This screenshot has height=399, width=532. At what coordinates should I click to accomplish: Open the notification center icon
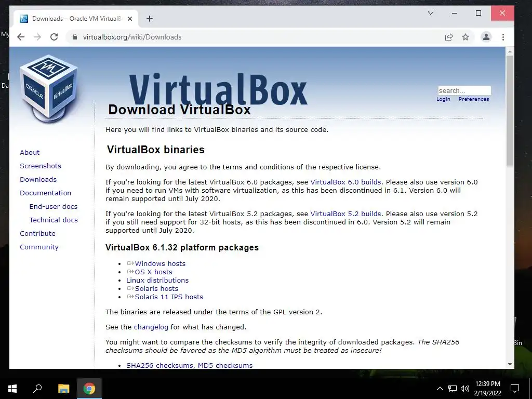(515, 389)
